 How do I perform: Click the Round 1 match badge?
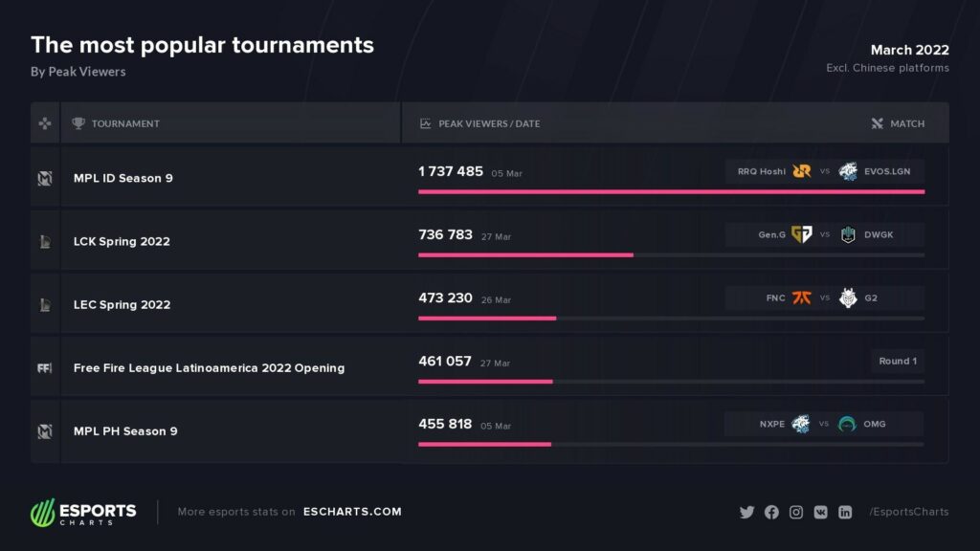tap(898, 361)
